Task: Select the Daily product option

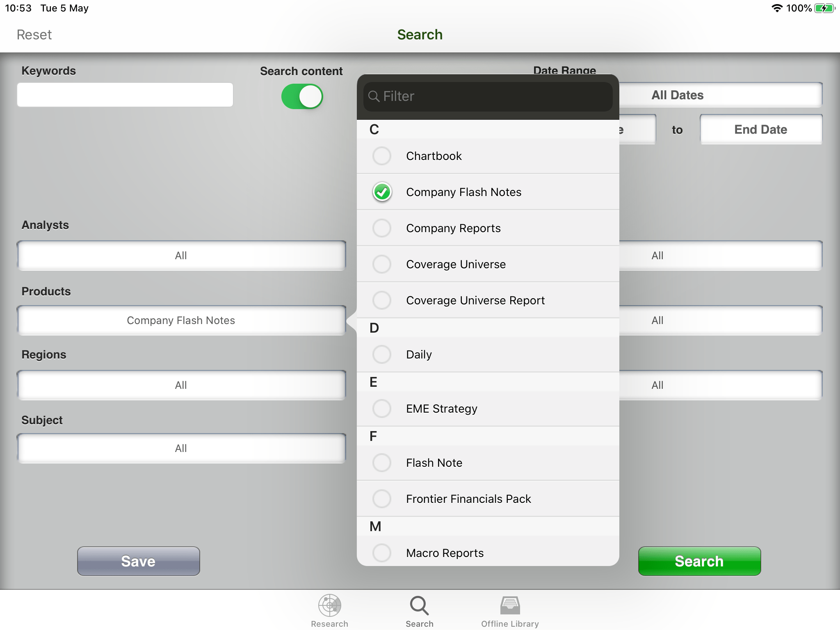Action: 382,354
